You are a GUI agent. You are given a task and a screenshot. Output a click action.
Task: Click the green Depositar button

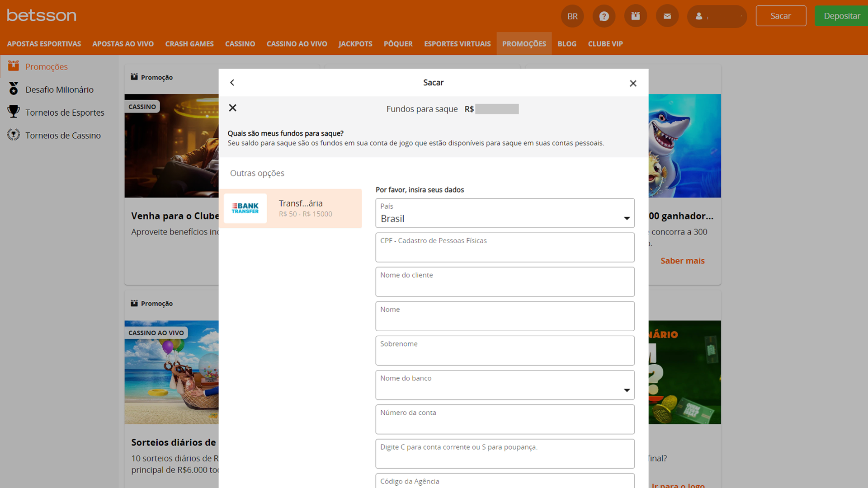(x=841, y=16)
